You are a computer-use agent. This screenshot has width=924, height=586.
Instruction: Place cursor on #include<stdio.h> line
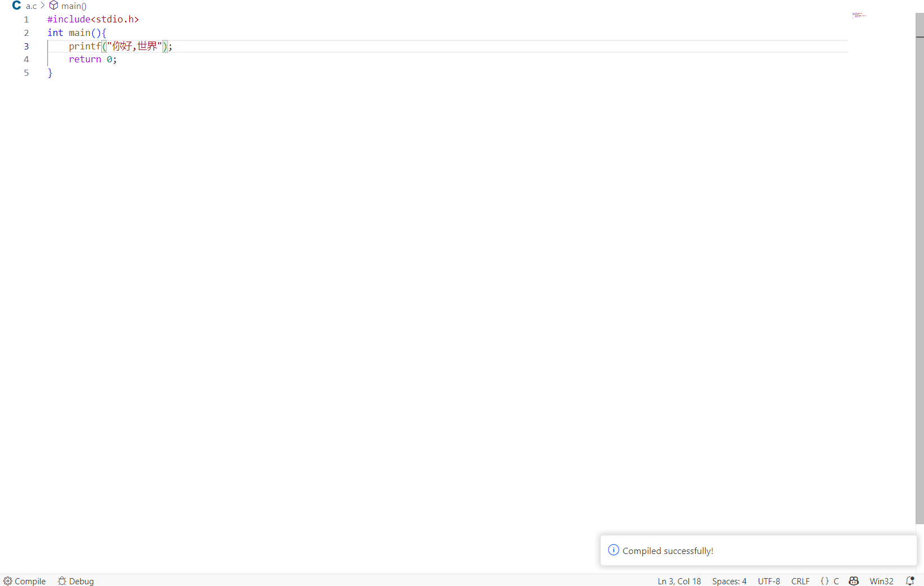pyautogui.click(x=93, y=19)
